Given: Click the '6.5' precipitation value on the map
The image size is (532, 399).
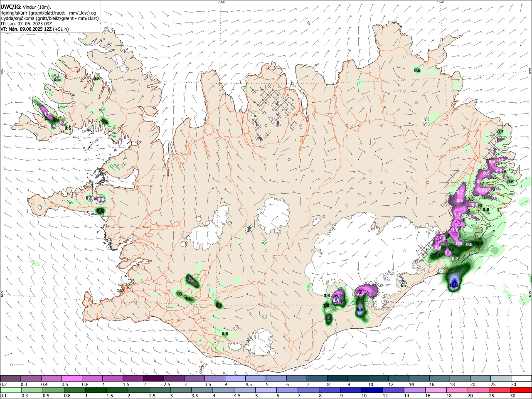Looking at the screenshot, I should tap(190, 279).
